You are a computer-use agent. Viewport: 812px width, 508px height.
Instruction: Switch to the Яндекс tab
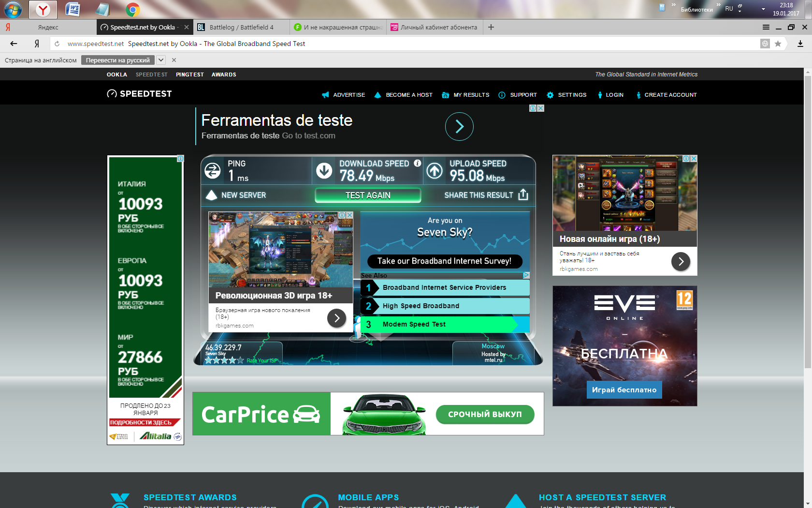click(48, 27)
